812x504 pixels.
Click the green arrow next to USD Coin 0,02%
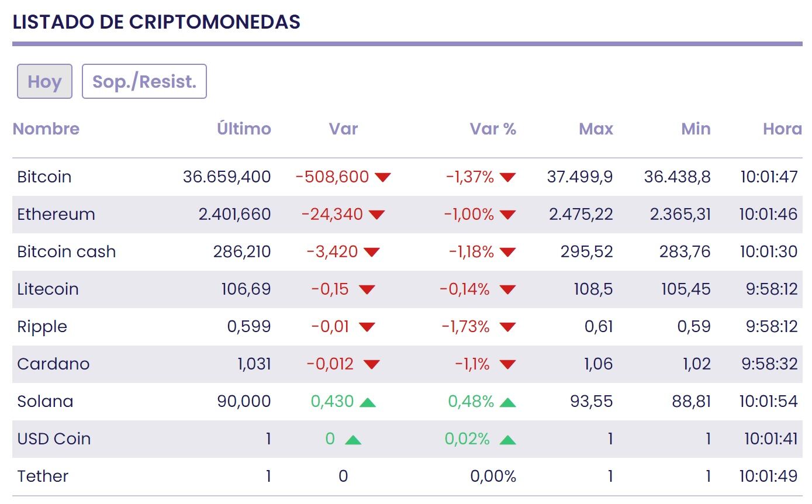[507, 439]
